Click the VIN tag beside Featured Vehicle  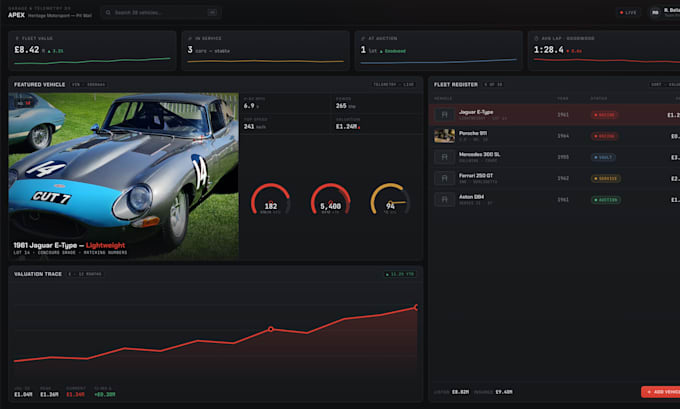tap(89, 85)
